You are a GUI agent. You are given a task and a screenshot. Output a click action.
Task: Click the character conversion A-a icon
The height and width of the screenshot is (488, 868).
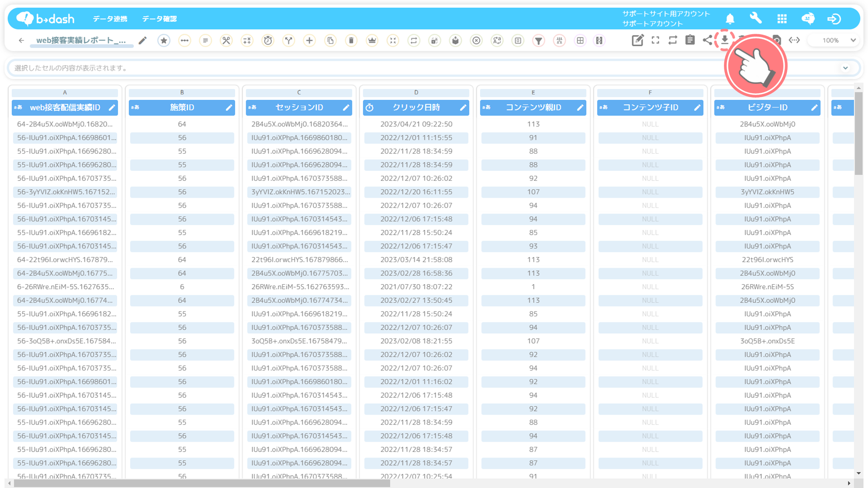coord(497,40)
